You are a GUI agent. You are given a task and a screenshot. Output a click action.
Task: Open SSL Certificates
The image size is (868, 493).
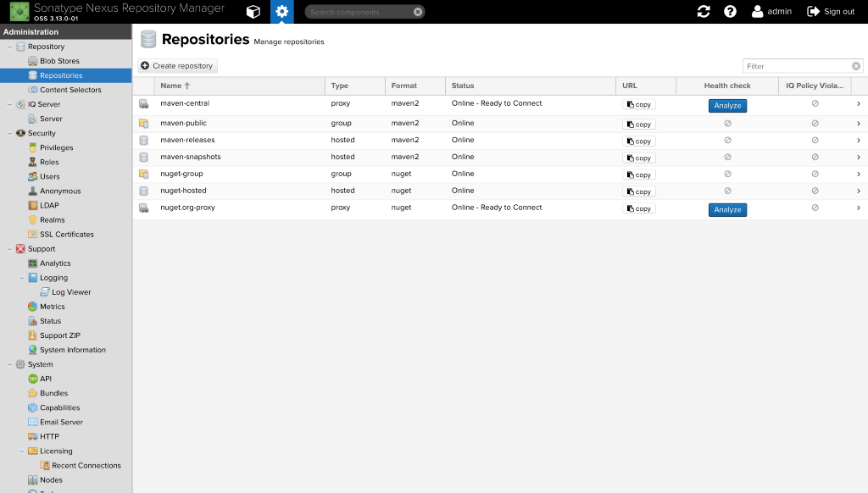(x=66, y=234)
